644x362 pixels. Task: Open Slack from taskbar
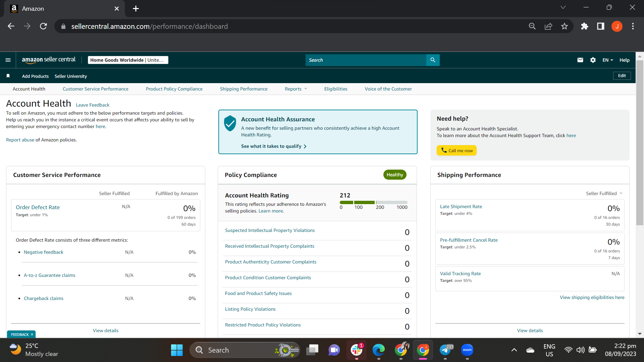(x=357, y=350)
